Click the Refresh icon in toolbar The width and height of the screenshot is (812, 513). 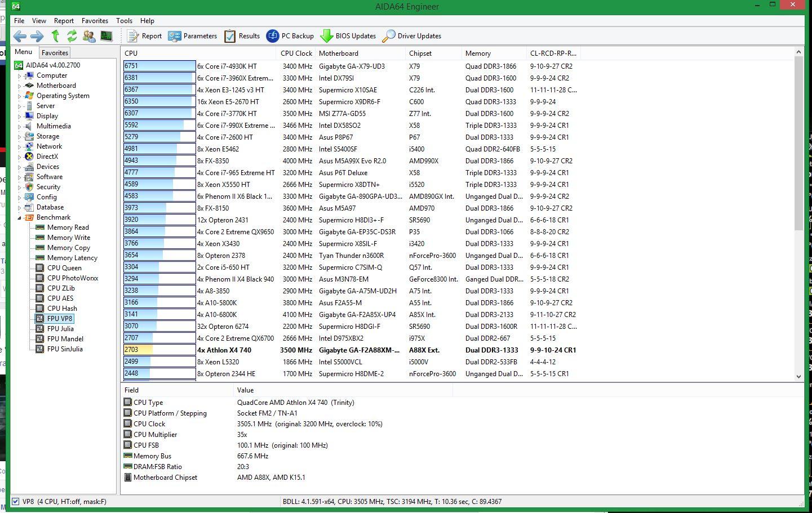click(x=72, y=36)
